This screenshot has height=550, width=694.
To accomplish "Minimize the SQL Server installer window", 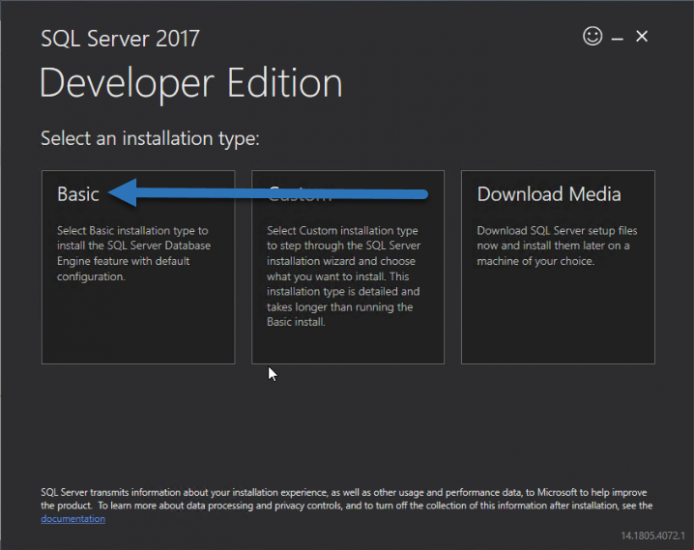I will coord(617,38).
